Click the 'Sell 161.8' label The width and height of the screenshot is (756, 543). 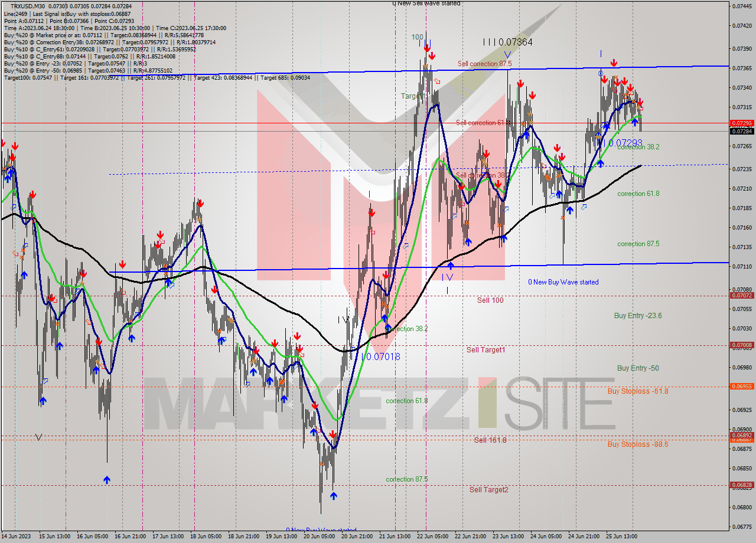[x=490, y=440]
